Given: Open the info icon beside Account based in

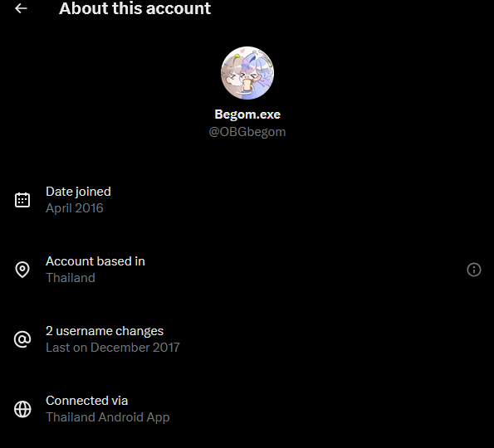Looking at the screenshot, I should click(x=473, y=270).
